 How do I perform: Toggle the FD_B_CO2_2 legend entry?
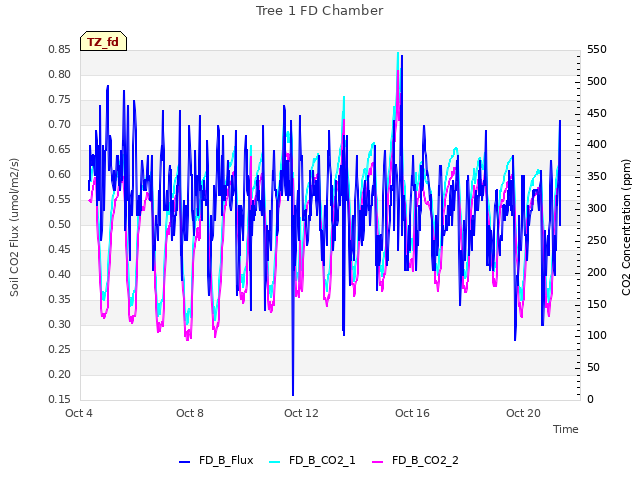[416, 460]
